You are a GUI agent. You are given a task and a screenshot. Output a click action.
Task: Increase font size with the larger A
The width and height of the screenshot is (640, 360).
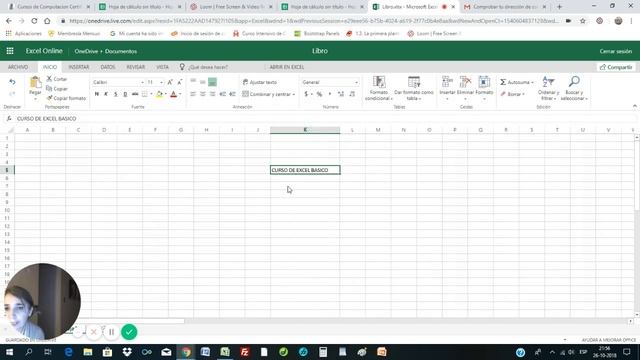pos(170,82)
